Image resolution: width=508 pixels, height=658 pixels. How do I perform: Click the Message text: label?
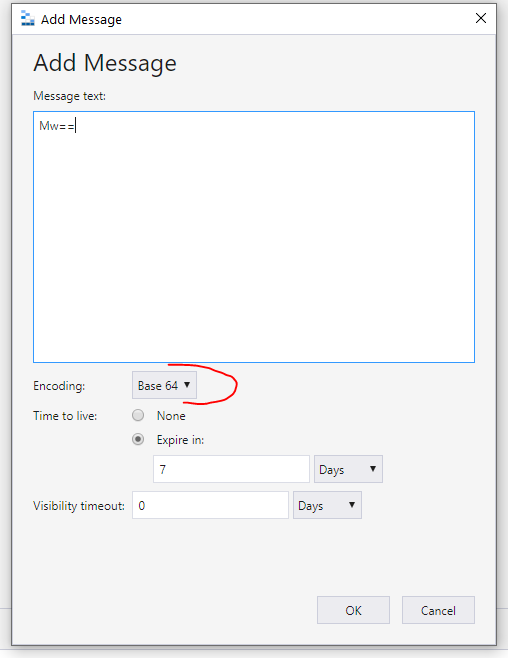coord(70,96)
